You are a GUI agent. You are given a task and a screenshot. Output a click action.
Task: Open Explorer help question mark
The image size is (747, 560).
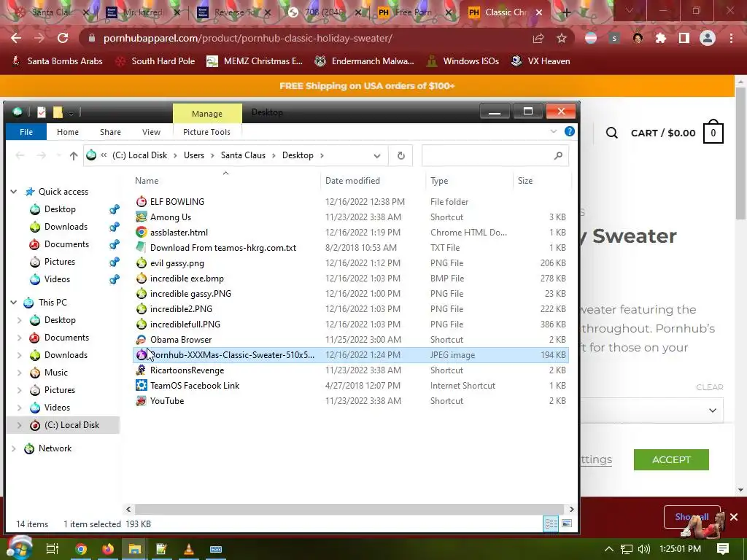tap(569, 131)
